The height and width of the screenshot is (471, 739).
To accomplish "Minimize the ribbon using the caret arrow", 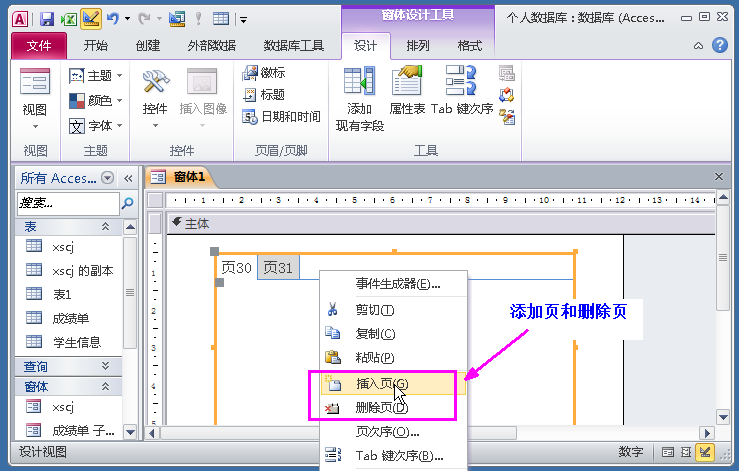I will (x=698, y=46).
